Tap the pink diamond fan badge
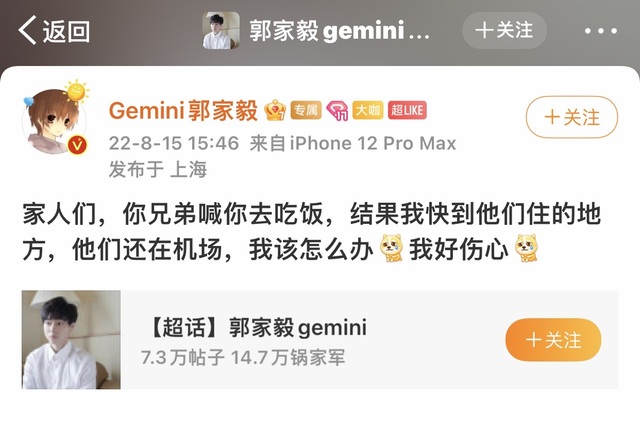 click(337, 110)
